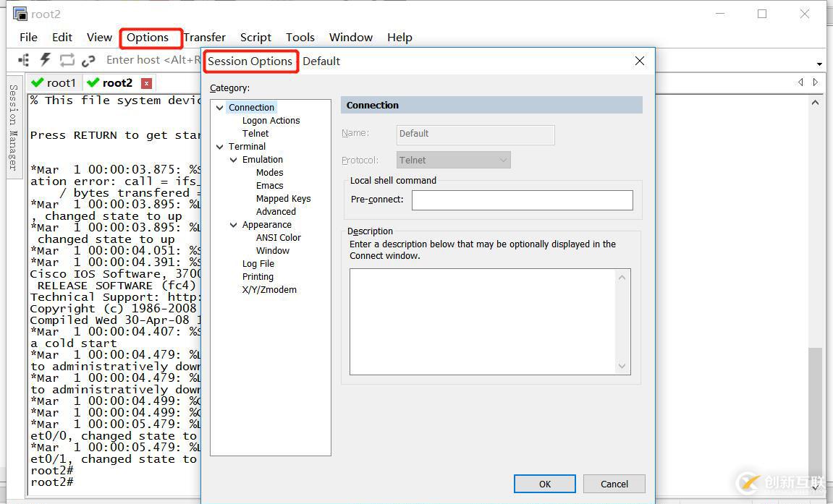
Task: Collapse the Connection category node
Action: pyautogui.click(x=219, y=108)
